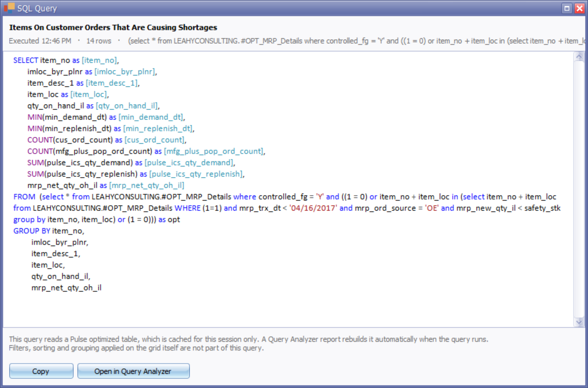The width and height of the screenshot is (588, 388).
Task: Click the '[mrp_net_qty_oh_il]' alias text
Action: click(147, 185)
